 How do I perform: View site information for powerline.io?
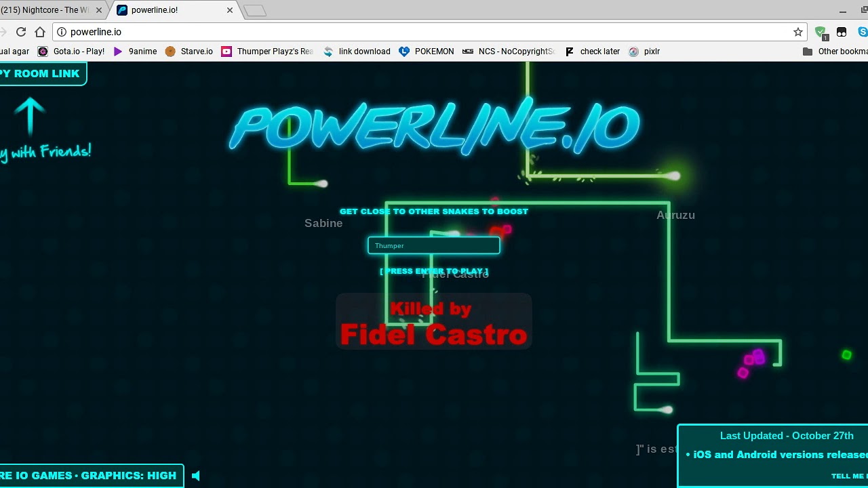click(x=61, y=32)
